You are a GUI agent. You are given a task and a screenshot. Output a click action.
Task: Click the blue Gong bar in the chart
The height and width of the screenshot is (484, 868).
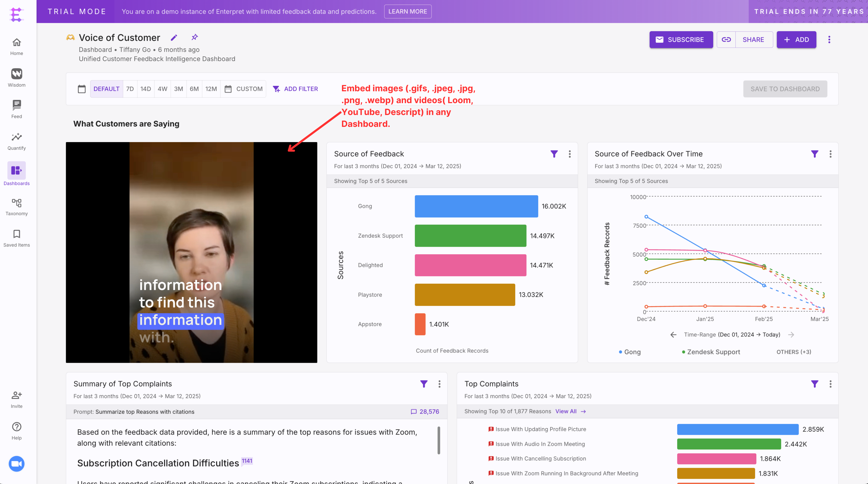[476, 206]
